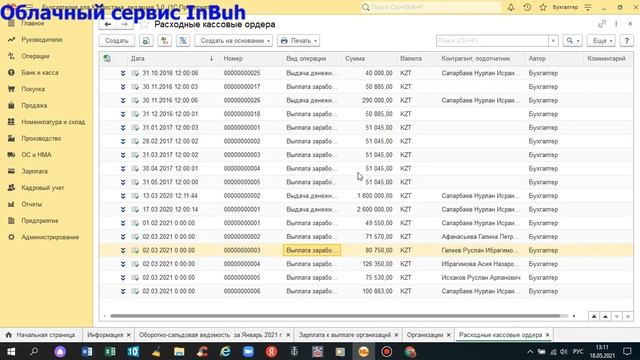640x360 pixels.
Task: Select the Афанасьева Галина row
Action: [366, 237]
